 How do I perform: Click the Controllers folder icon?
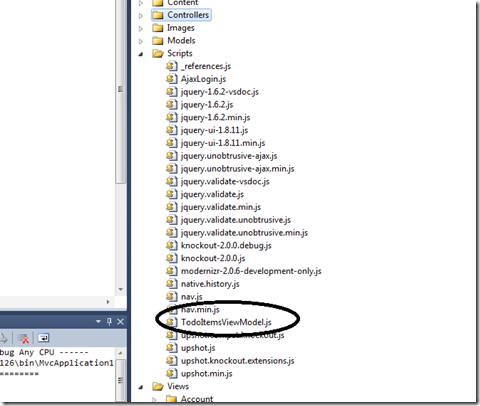[x=158, y=15]
